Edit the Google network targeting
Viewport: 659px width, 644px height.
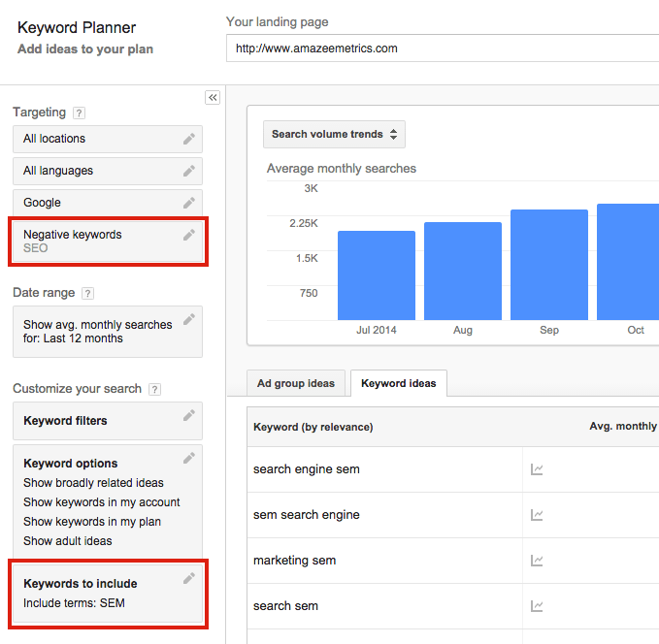(189, 203)
